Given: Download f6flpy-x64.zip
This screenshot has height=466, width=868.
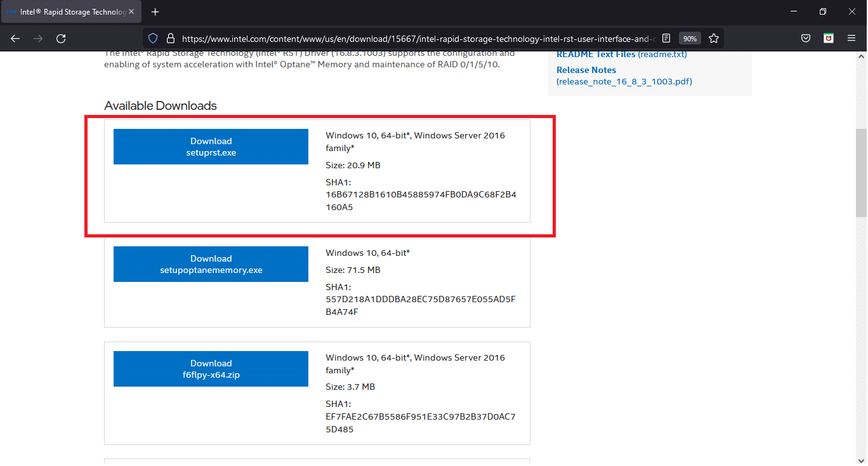Looking at the screenshot, I should (211, 369).
